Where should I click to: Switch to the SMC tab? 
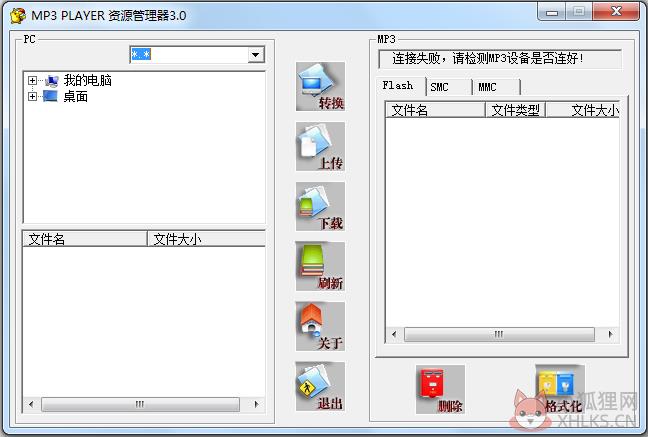(x=448, y=87)
